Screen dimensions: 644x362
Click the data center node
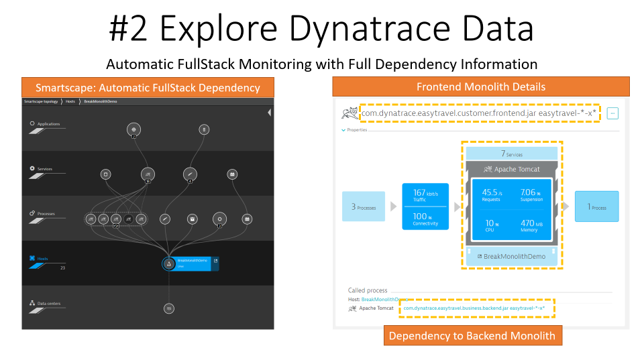point(169,308)
